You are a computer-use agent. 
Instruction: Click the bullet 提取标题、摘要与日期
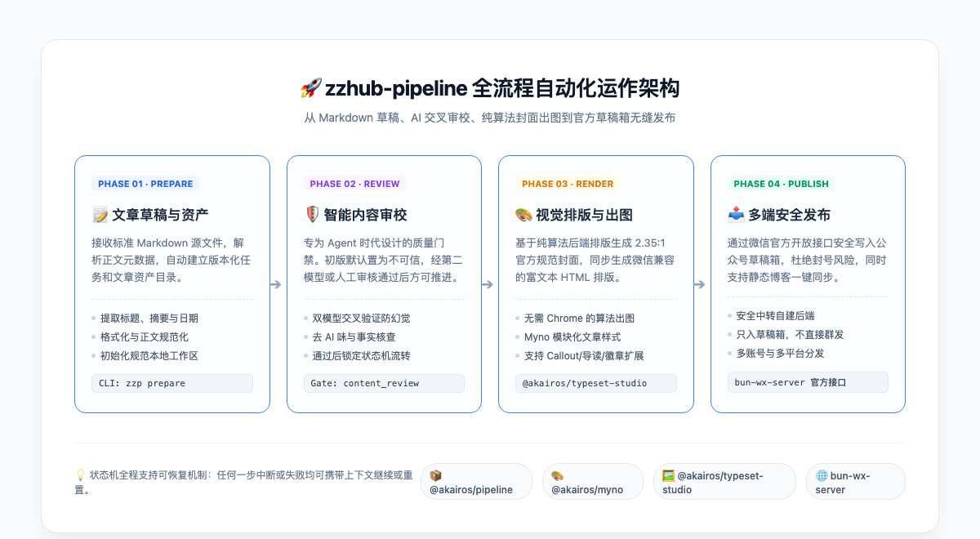149,318
